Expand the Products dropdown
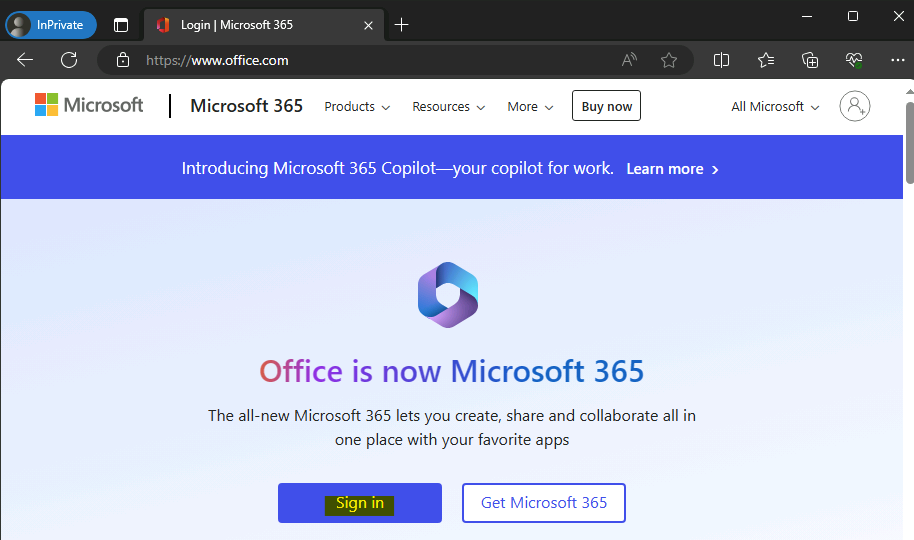The image size is (914, 540). [x=357, y=107]
